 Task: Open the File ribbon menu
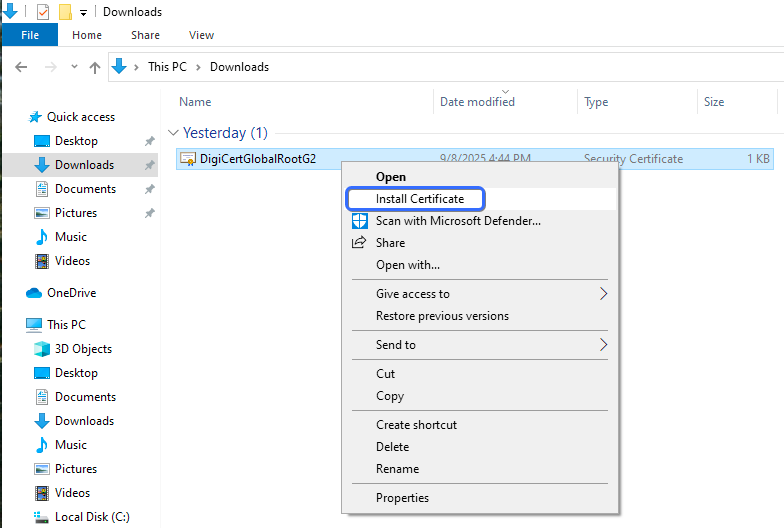pos(30,35)
